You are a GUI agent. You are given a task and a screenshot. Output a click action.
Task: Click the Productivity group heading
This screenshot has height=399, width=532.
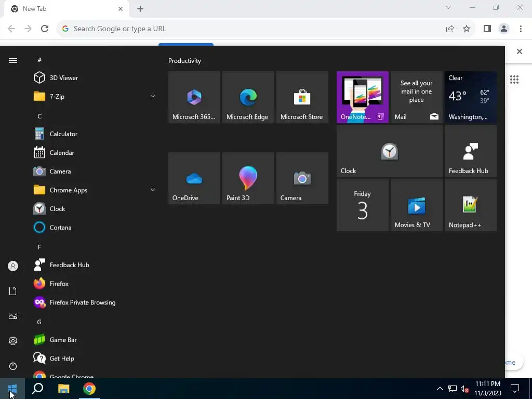[184, 61]
